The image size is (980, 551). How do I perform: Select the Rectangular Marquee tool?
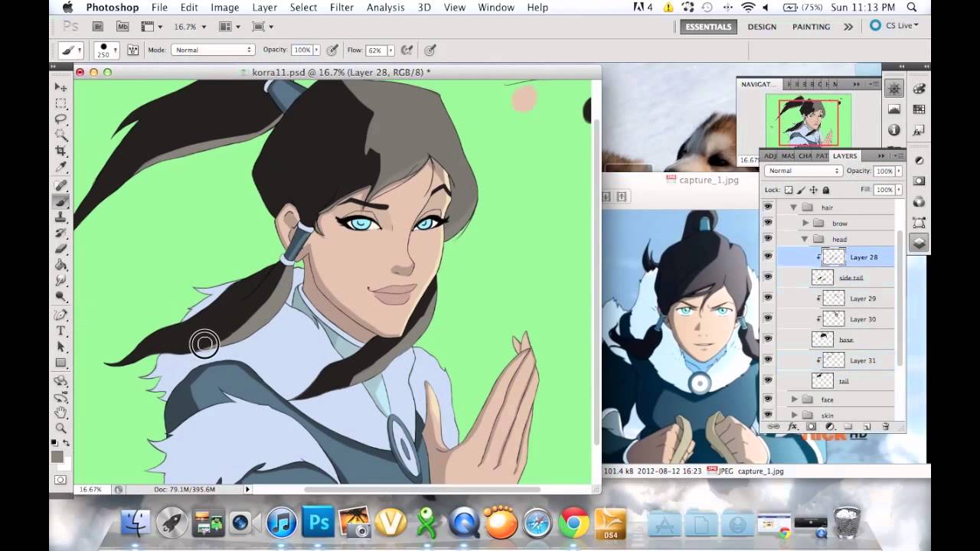click(x=60, y=103)
